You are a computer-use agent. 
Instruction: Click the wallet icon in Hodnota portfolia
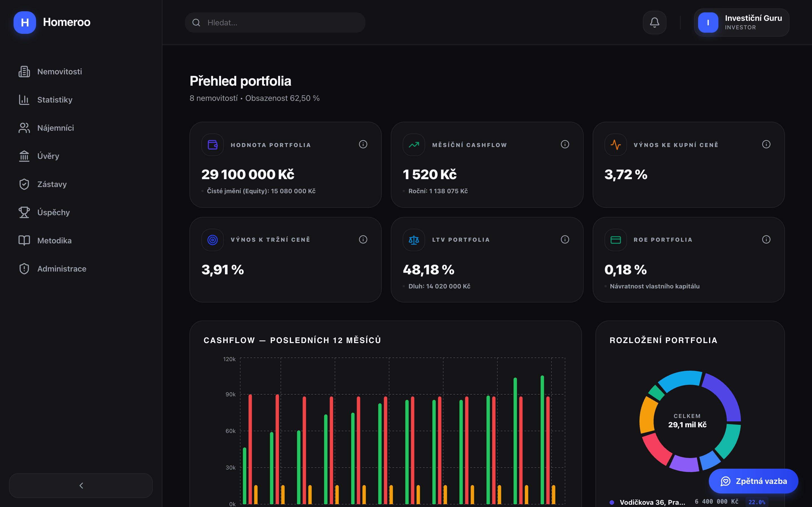[x=212, y=145]
